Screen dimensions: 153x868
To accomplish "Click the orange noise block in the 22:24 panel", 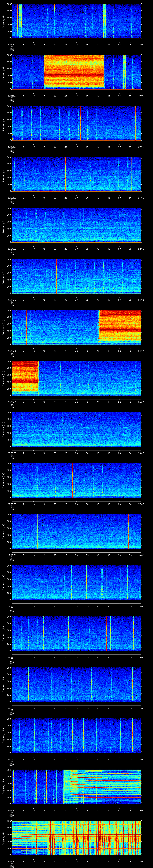I will (x=25, y=377).
